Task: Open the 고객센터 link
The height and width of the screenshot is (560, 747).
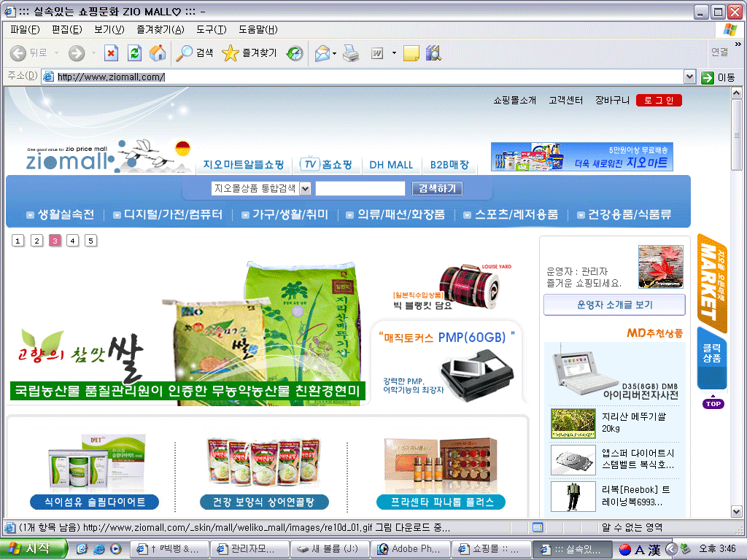Action: [x=565, y=100]
